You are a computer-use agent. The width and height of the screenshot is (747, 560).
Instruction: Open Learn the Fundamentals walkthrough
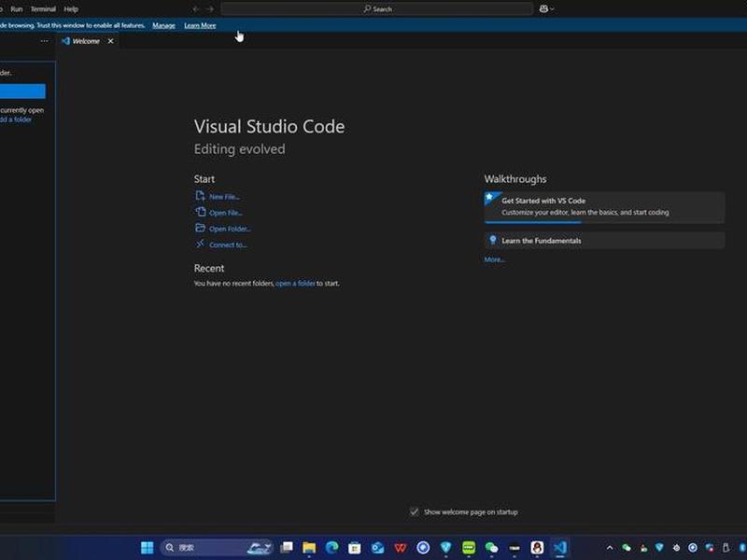pyautogui.click(x=604, y=241)
